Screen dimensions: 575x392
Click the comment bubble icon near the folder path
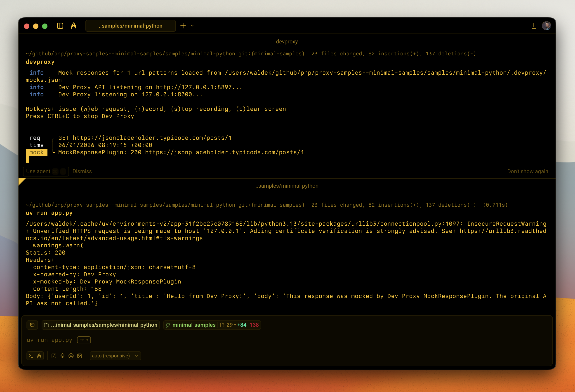(32, 325)
